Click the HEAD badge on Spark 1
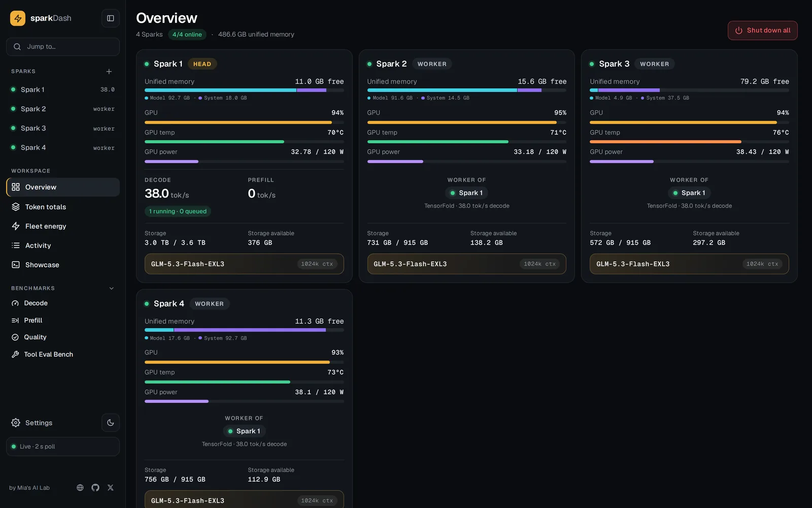 click(202, 64)
